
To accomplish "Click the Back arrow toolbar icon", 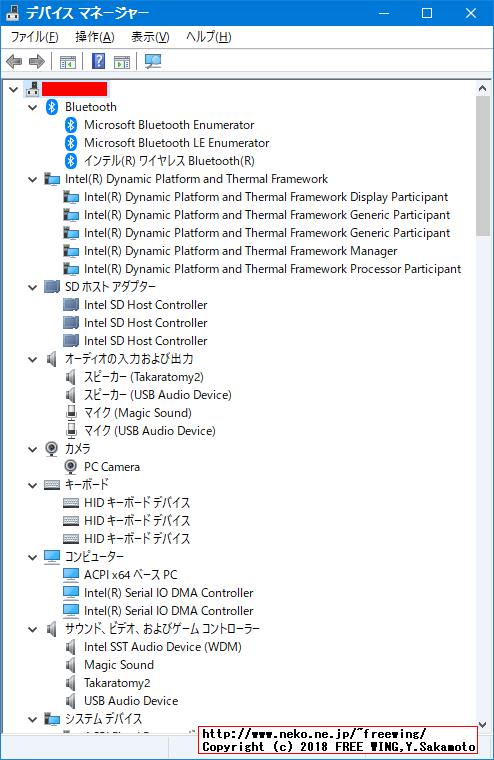I will coord(14,62).
